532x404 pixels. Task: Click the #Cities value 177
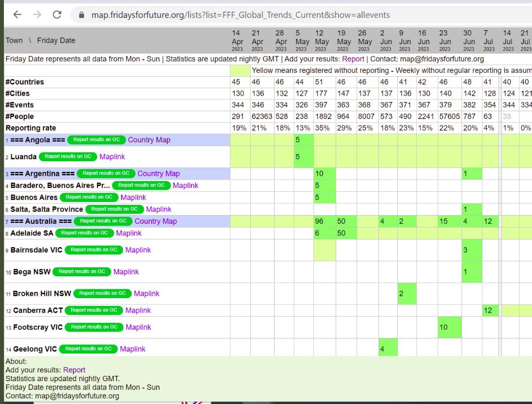[x=321, y=93]
